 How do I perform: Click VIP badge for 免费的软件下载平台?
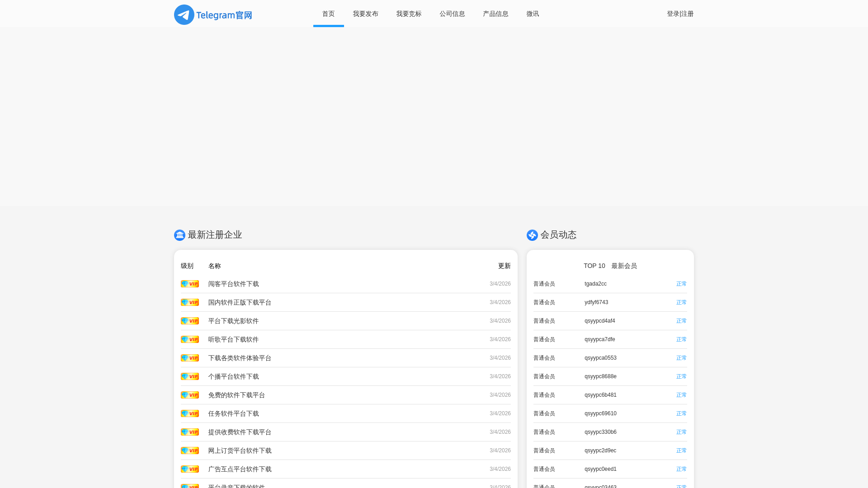point(190,395)
